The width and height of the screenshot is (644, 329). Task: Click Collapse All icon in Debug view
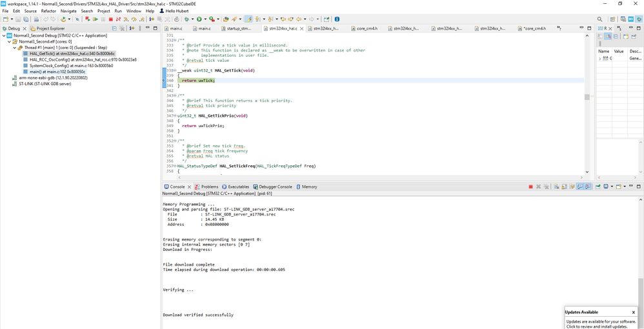click(x=115, y=28)
